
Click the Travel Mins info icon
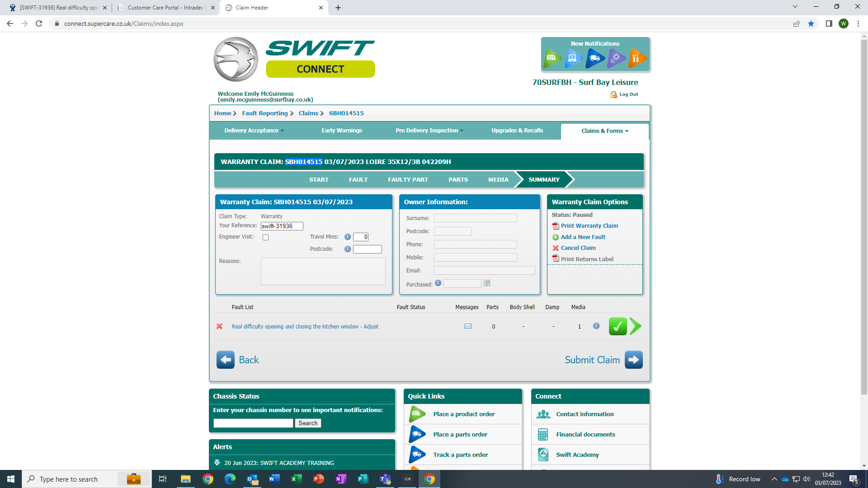point(348,237)
